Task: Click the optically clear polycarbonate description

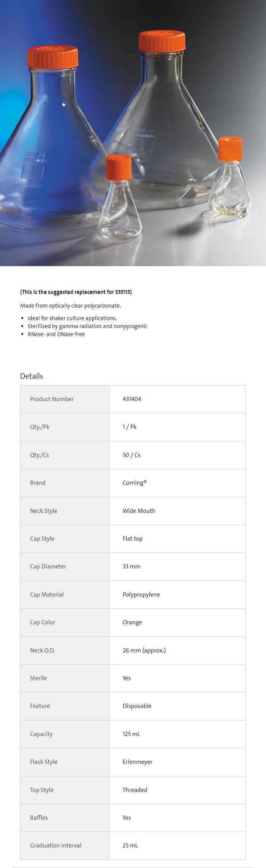Action: pos(71,306)
